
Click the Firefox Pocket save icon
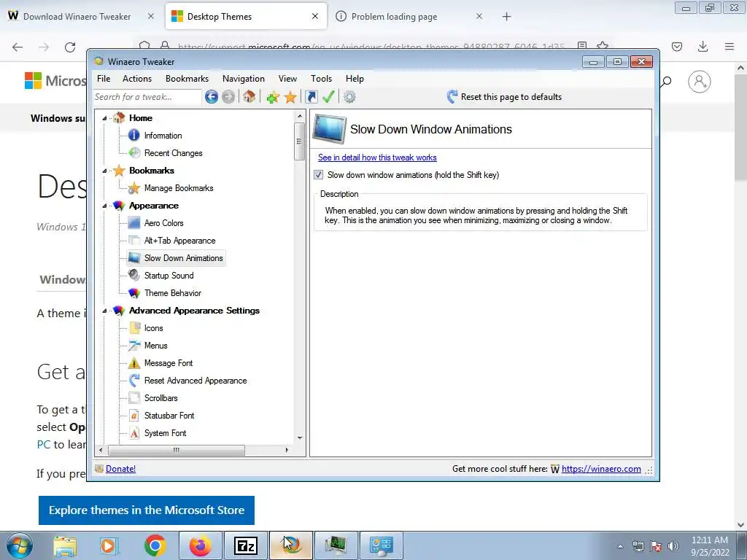[677, 47]
